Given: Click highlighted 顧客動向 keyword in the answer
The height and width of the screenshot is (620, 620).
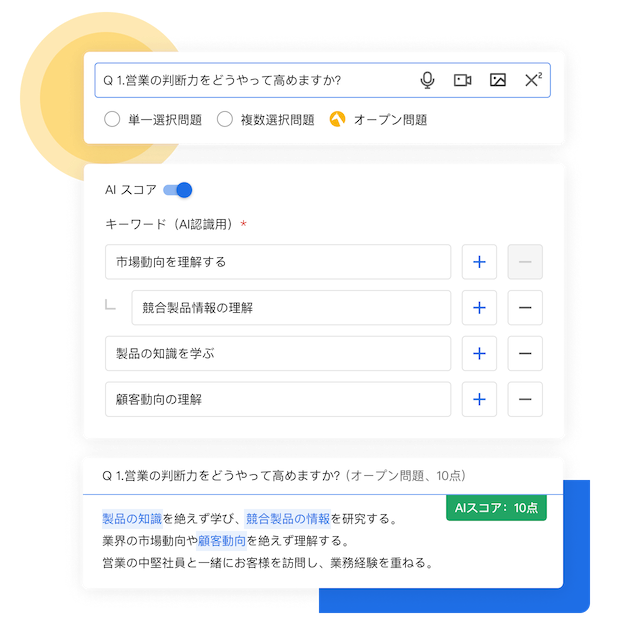Looking at the screenshot, I should (x=222, y=541).
